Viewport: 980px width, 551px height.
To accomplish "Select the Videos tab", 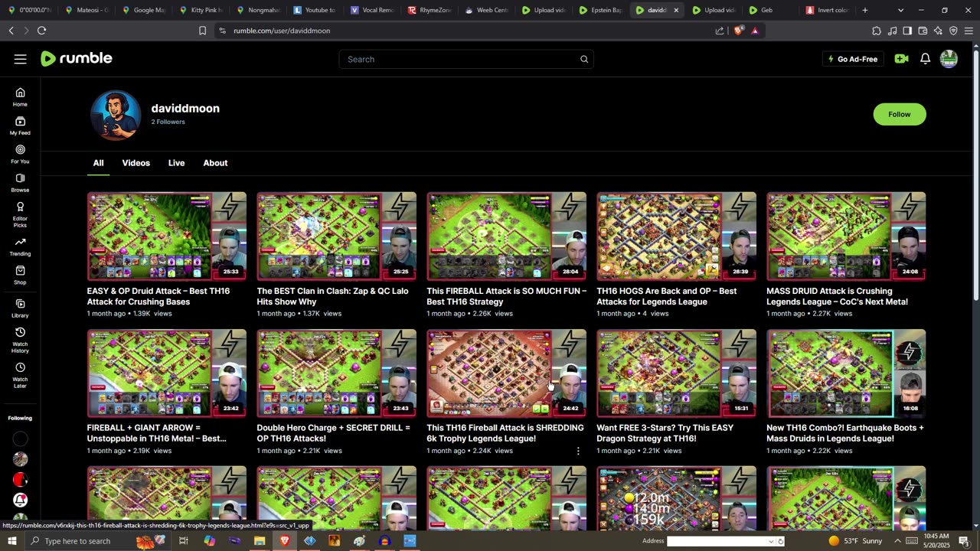I will coord(136,163).
